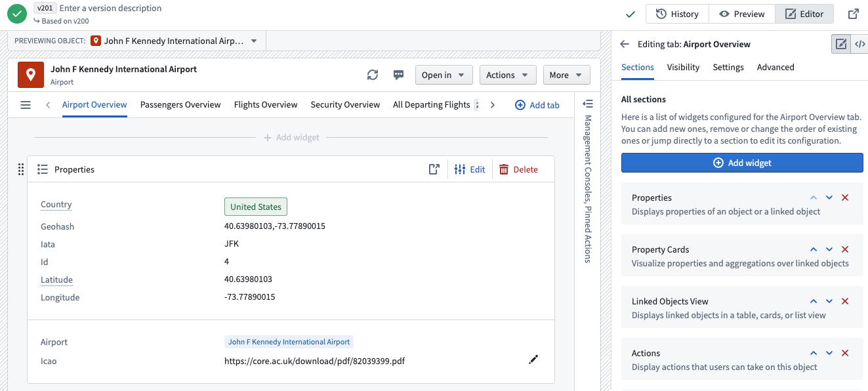The width and height of the screenshot is (868, 391).
Task: Open the comments speech bubble
Action: pos(398,75)
